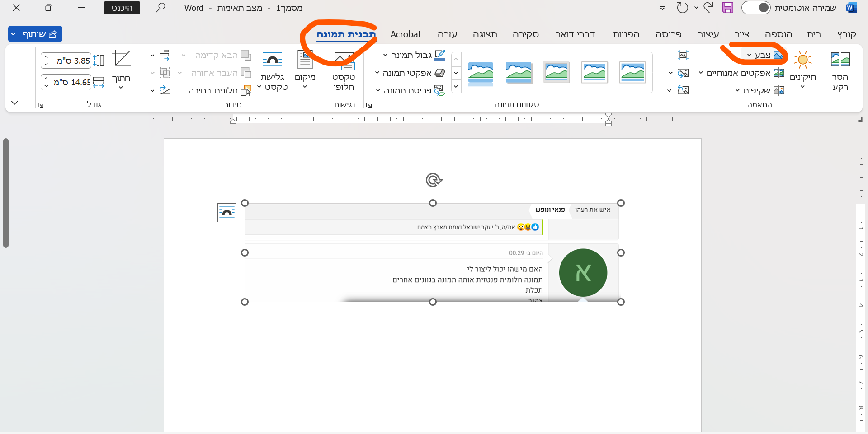Click the Remove Background (הסר רקע) button
The image size is (868, 434).
[840, 71]
